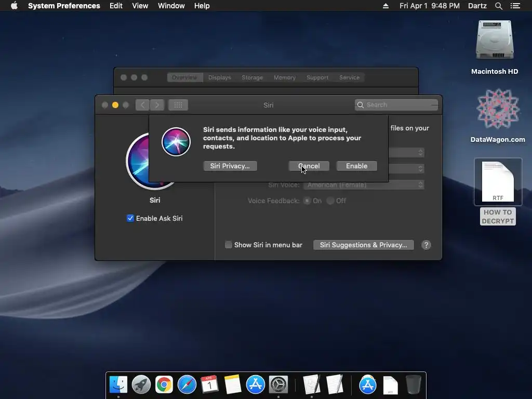Open the View menu
This screenshot has height=399, width=532.
[x=140, y=6]
